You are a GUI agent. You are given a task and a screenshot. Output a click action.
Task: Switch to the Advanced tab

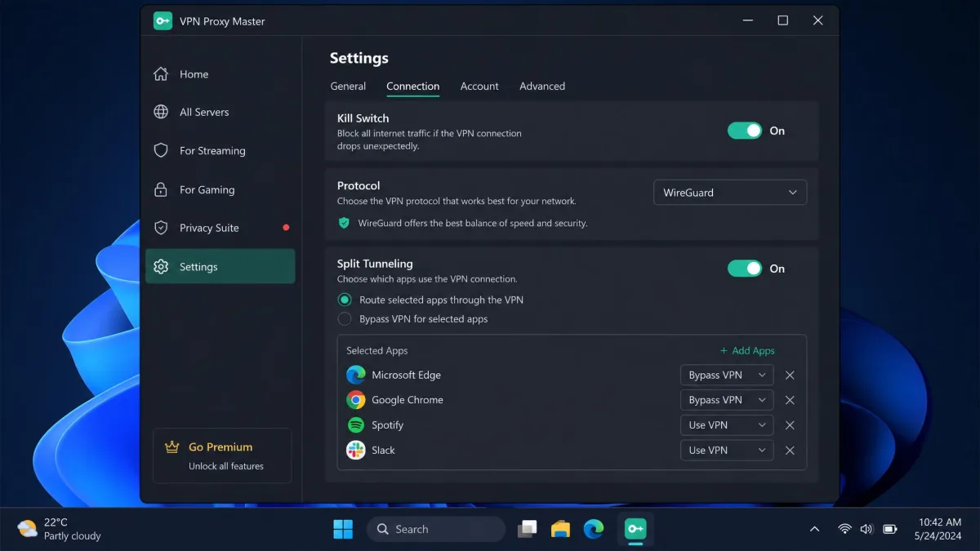542,87
